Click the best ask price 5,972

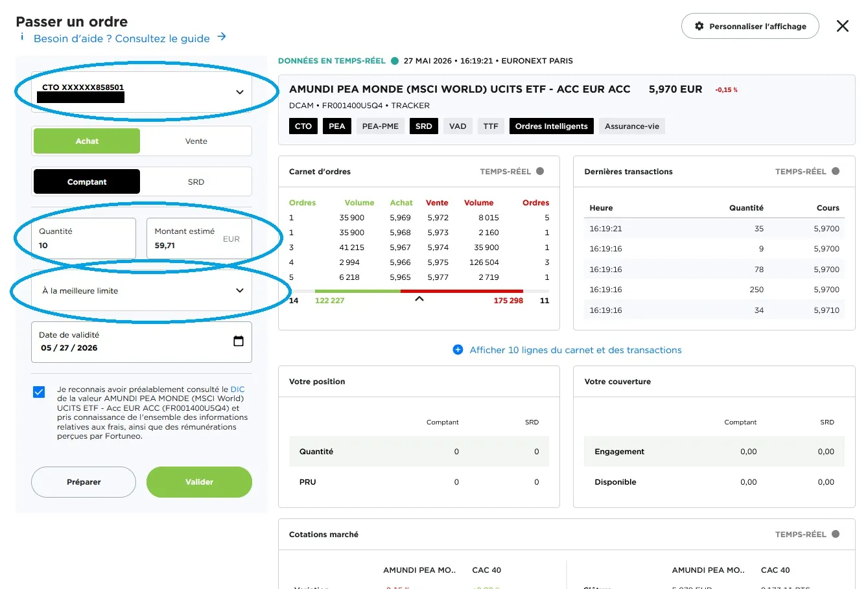coord(438,218)
